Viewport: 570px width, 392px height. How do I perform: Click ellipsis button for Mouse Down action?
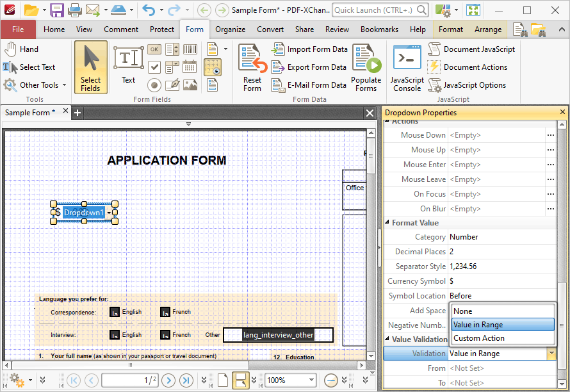551,135
